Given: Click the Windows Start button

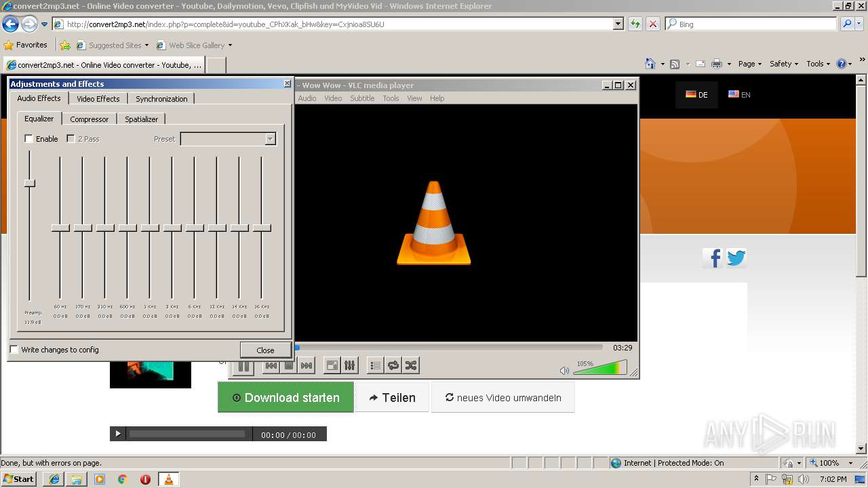Looking at the screenshot, I should click(x=19, y=479).
